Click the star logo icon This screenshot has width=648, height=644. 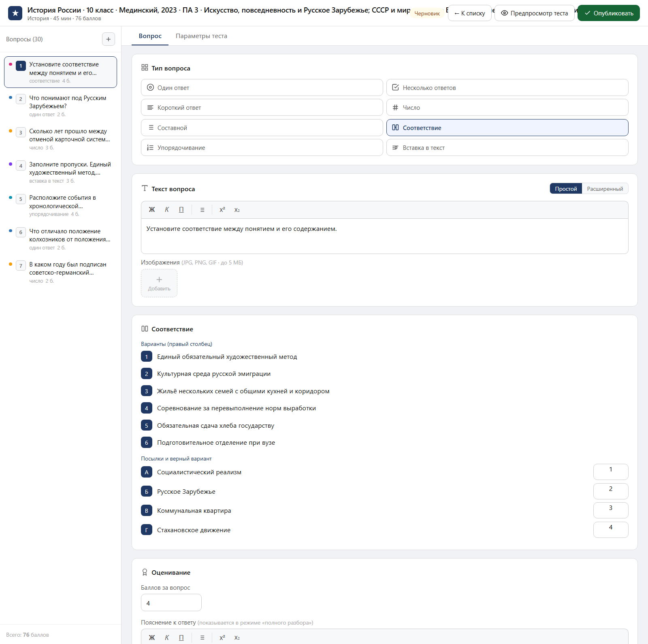coord(15,13)
